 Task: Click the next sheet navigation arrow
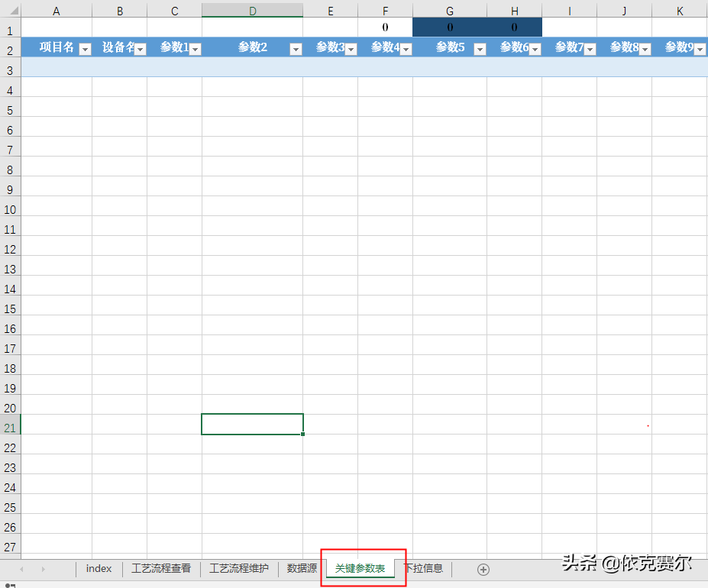[x=44, y=570]
